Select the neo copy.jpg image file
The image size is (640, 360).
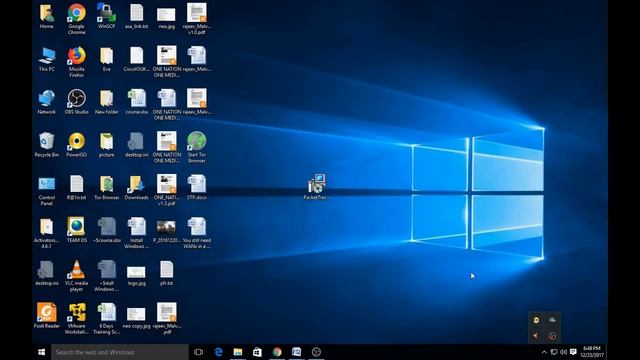pyautogui.click(x=136, y=318)
